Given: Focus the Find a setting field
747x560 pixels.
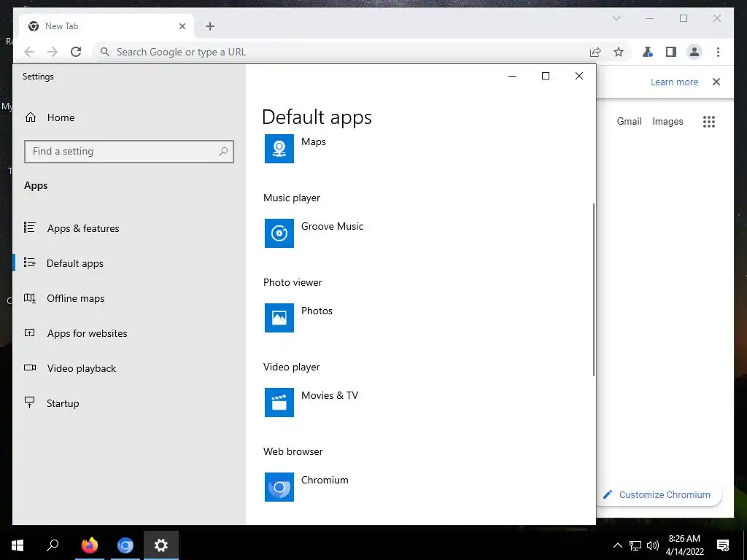Looking at the screenshot, I should coord(128,152).
